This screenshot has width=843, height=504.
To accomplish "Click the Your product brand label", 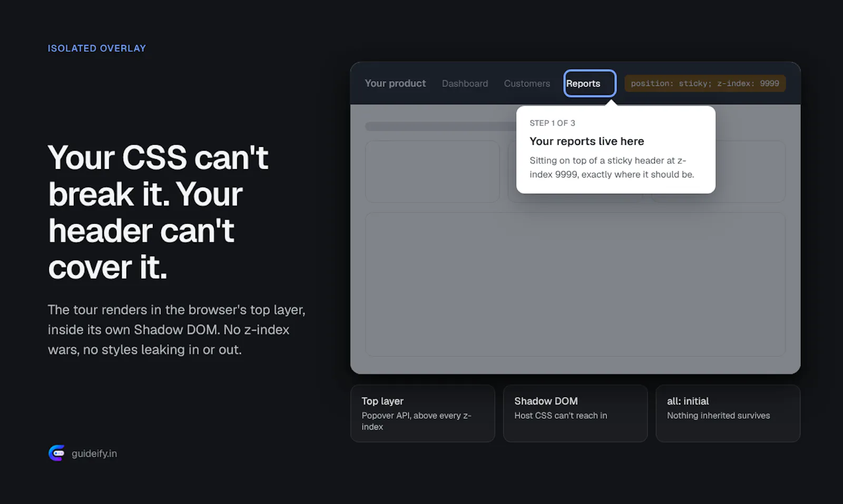I will pos(395,83).
